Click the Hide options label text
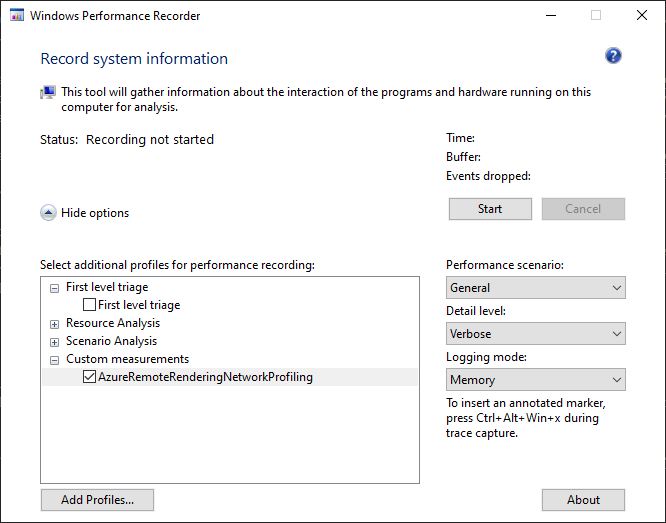The height and width of the screenshot is (523, 666). tap(95, 213)
